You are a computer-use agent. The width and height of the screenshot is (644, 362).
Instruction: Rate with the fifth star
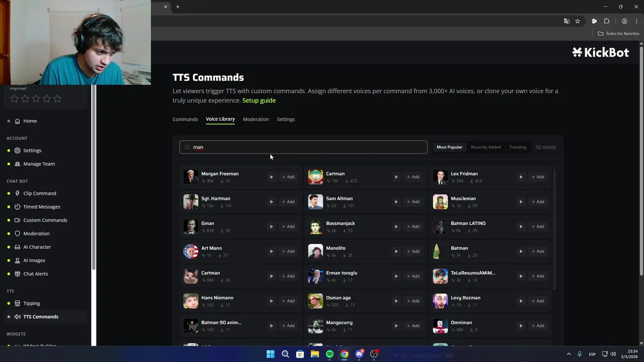(x=57, y=99)
